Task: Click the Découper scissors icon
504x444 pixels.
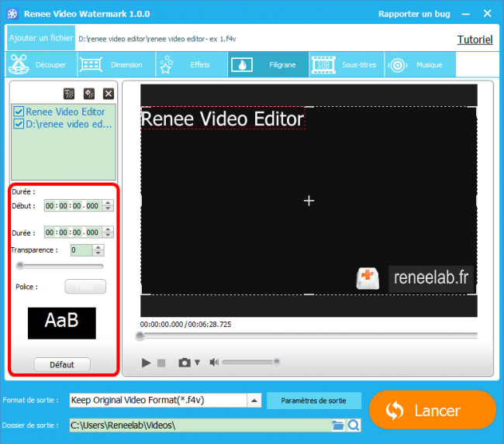Action: [x=19, y=64]
